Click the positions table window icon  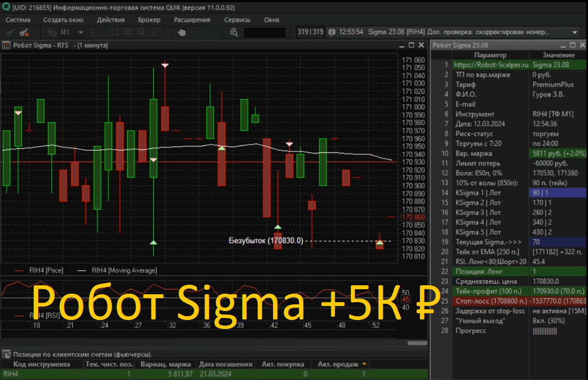coord(6,354)
